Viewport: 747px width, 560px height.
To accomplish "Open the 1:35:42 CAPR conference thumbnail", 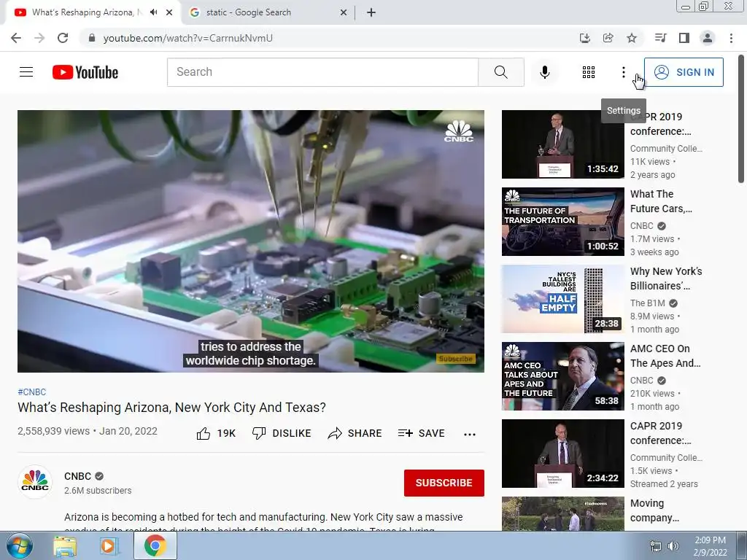I will tap(562, 144).
